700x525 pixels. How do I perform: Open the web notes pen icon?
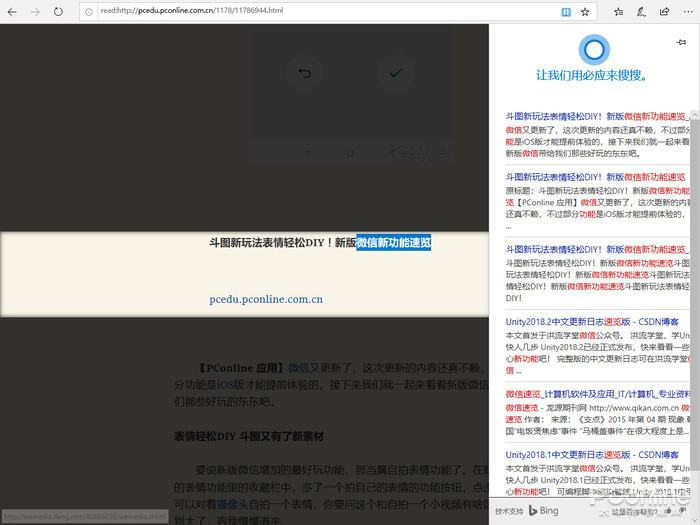[641, 12]
